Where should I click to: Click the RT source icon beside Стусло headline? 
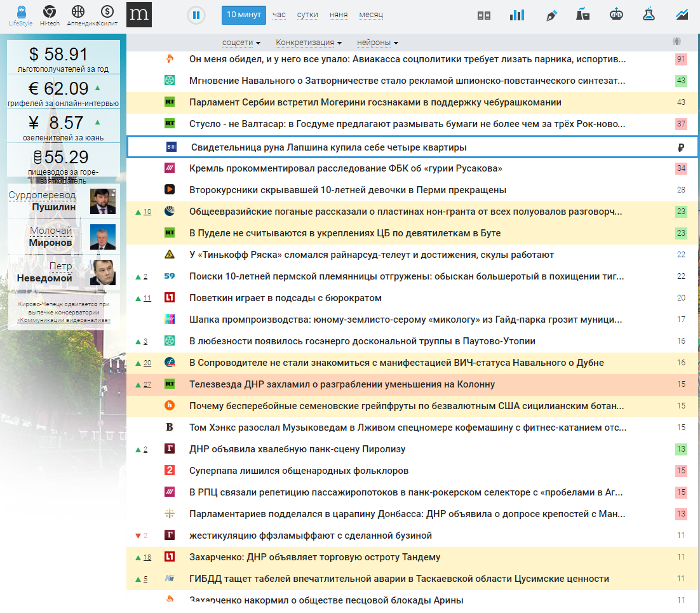pos(170,123)
